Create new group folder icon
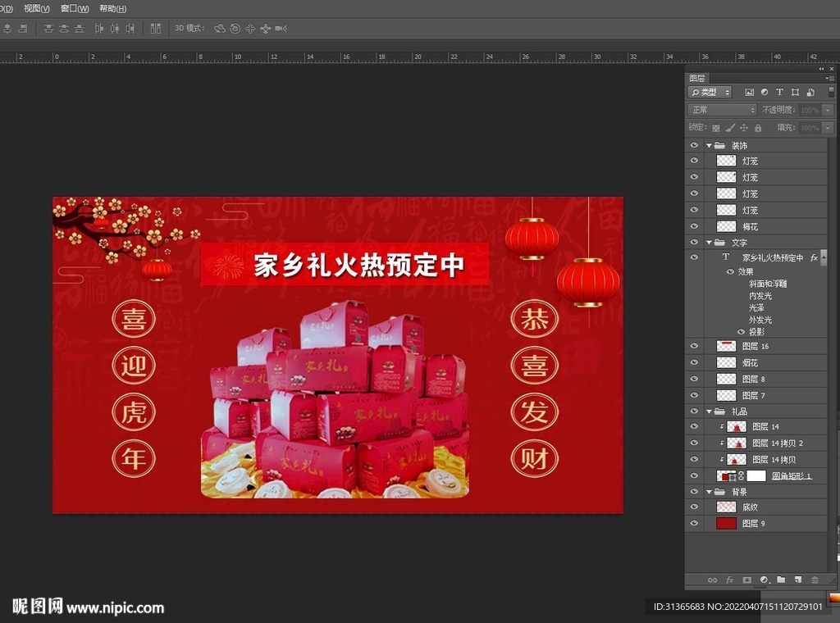The width and height of the screenshot is (840, 623). [x=781, y=580]
